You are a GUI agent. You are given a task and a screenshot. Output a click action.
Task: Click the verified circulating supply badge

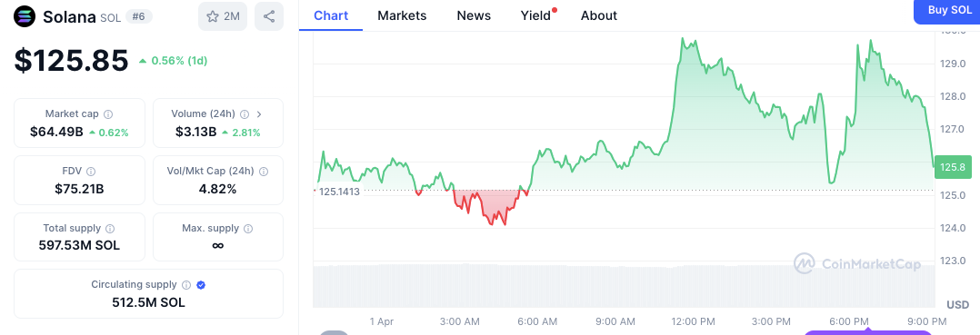click(x=201, y=284)
